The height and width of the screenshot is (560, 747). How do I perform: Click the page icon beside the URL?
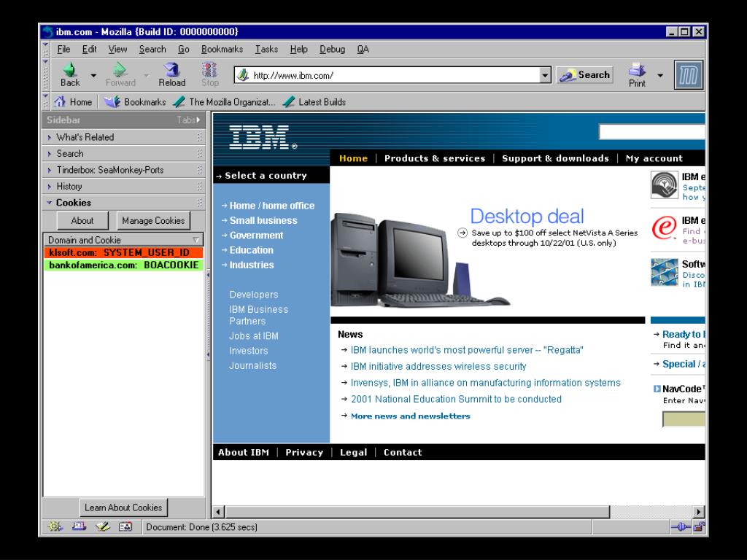point(243,75)
